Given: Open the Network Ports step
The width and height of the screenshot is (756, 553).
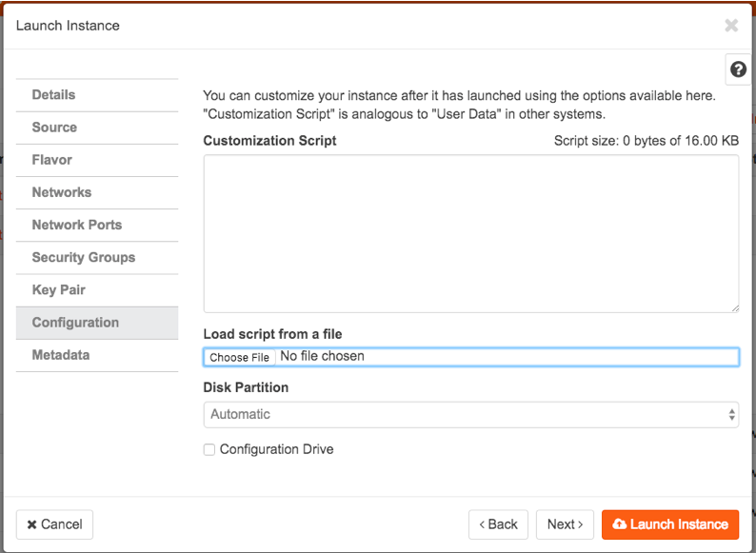Looking at the screenshot, I should tap(77, 225).
